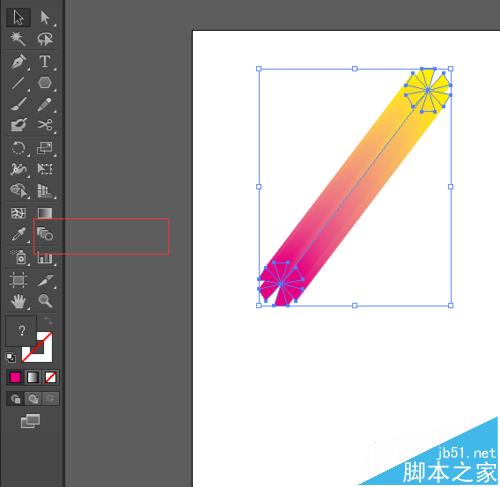The image size is (500, 487).
Task: Select the Slice tool
Action: 45,280
